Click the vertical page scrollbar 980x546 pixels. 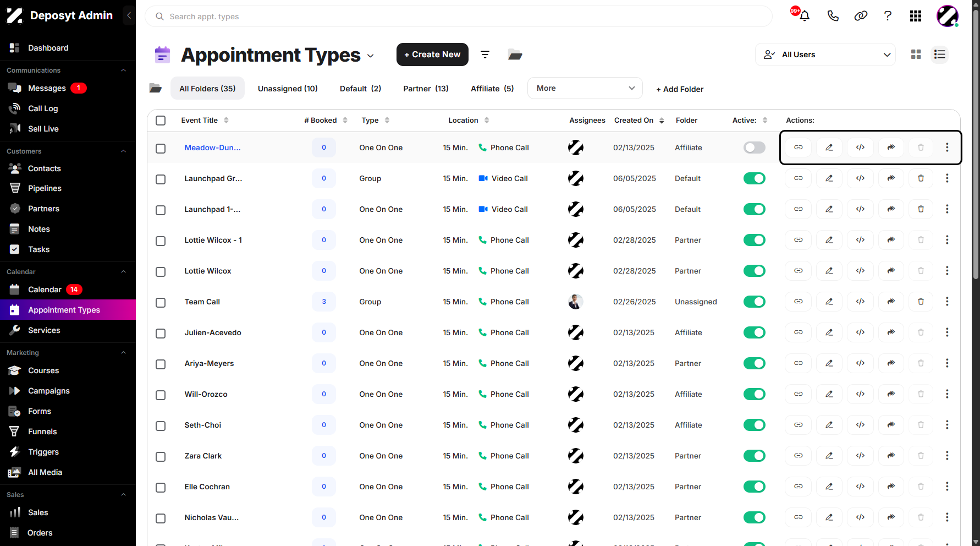click(976, 143)
